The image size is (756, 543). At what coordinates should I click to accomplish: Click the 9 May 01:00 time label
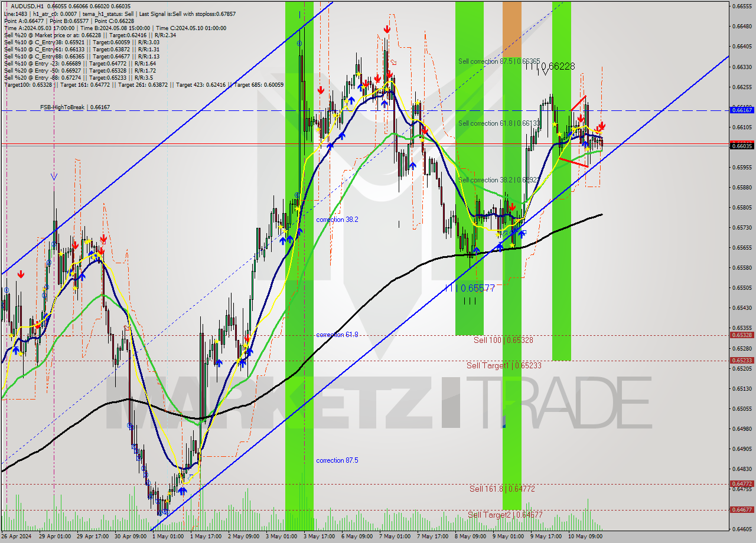coord(509,537)
